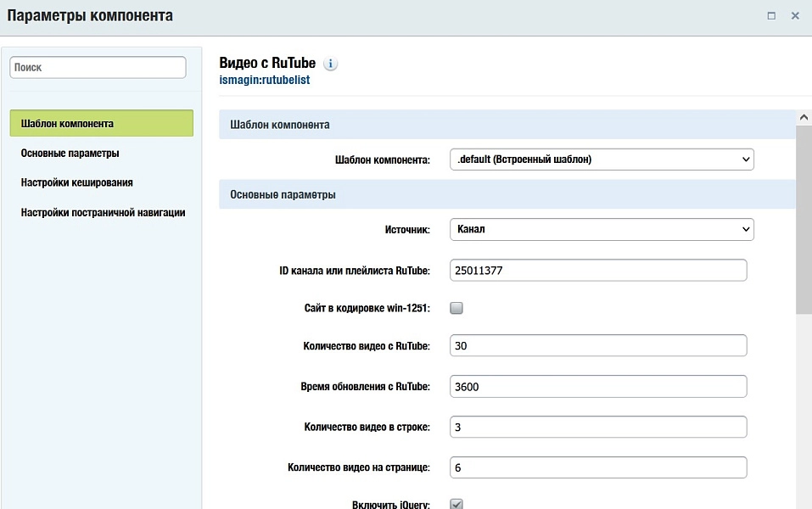Open the Источник dropdown showing Канал
Viewport: 812px width, 509px height.
602,229
